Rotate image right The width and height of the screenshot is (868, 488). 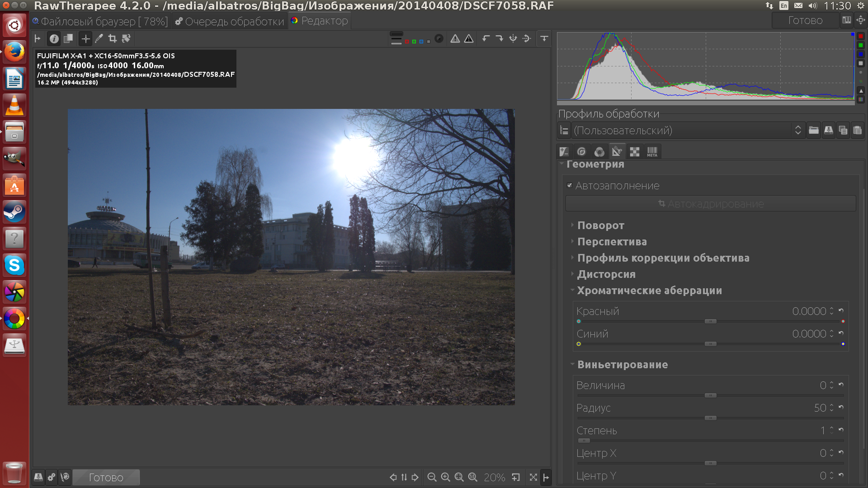(500, 39)
